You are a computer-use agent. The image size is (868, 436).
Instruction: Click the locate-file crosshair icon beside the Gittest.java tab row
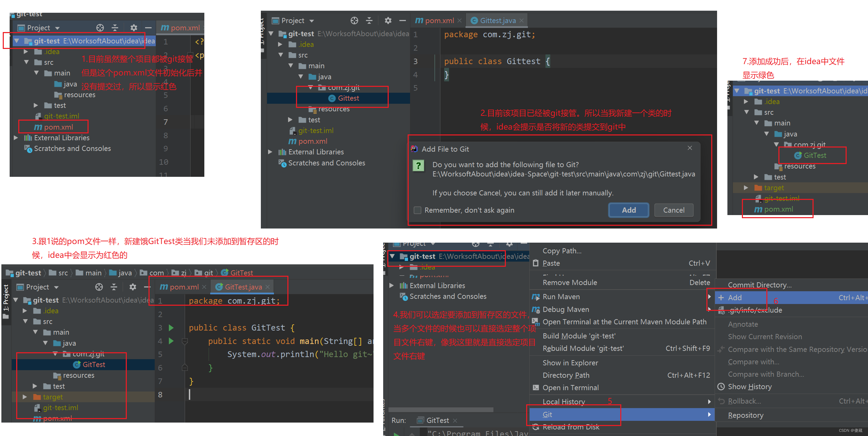(x=354, y=21)
